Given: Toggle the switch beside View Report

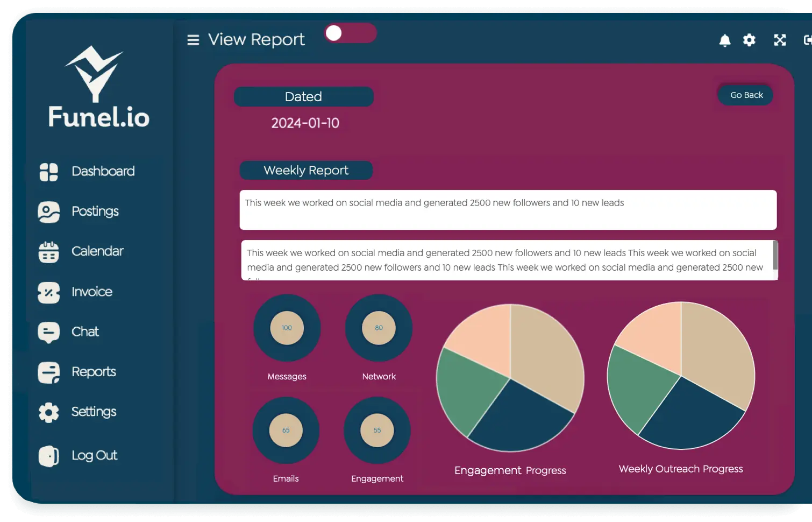Looking at the screenshot, I should click(x=350, y=33).
